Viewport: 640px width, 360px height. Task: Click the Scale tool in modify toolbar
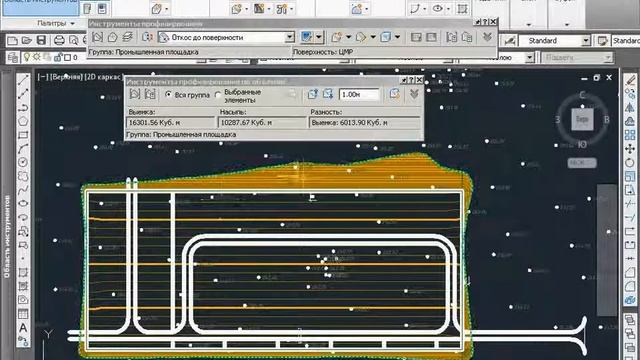630,176
